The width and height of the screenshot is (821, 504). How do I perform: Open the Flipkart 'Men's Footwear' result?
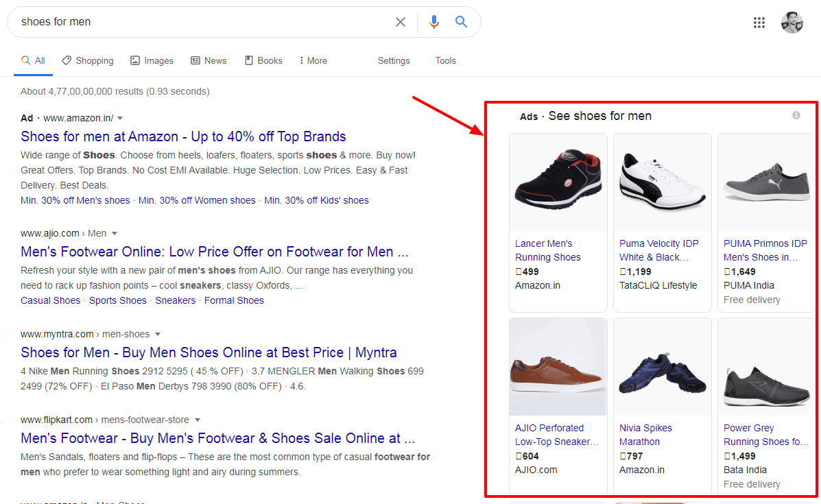[218, 439]
